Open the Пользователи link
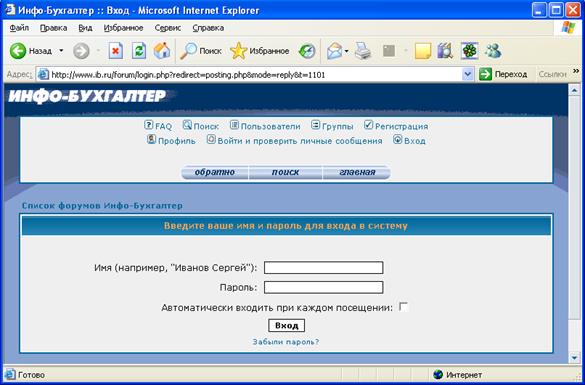This screenshot has width=585, height=385. (x=270, y=126)
